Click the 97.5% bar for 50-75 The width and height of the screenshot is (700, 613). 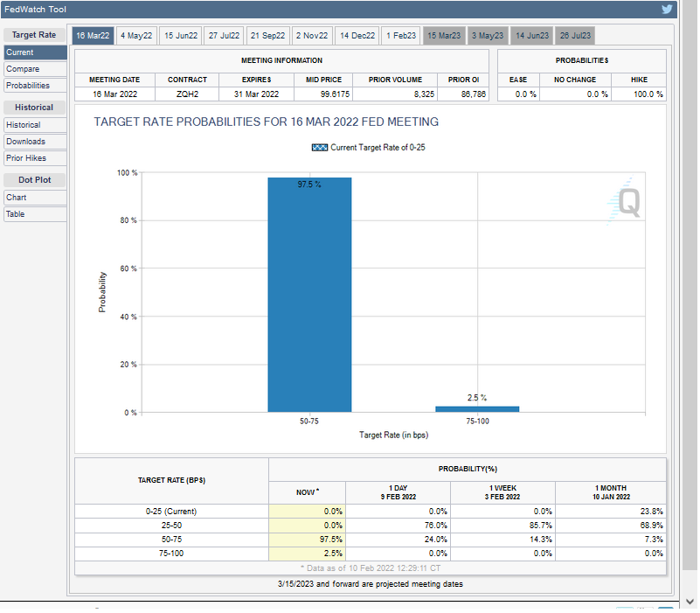(309, 295)
